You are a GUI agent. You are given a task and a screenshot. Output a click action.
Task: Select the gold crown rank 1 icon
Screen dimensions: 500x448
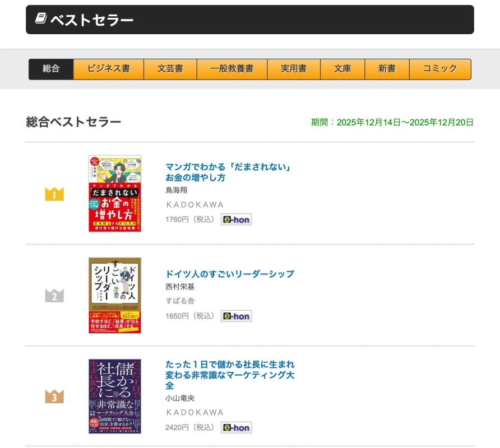click(x=54, y=193)
